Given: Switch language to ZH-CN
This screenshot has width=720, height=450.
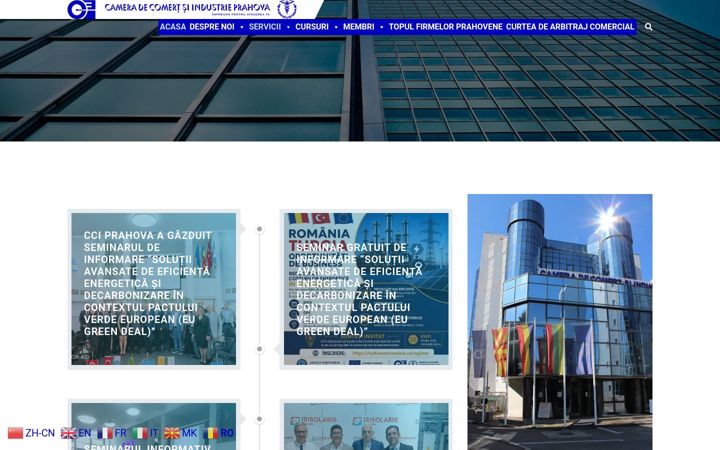Looking at the screenshot, I should [40, 433].
